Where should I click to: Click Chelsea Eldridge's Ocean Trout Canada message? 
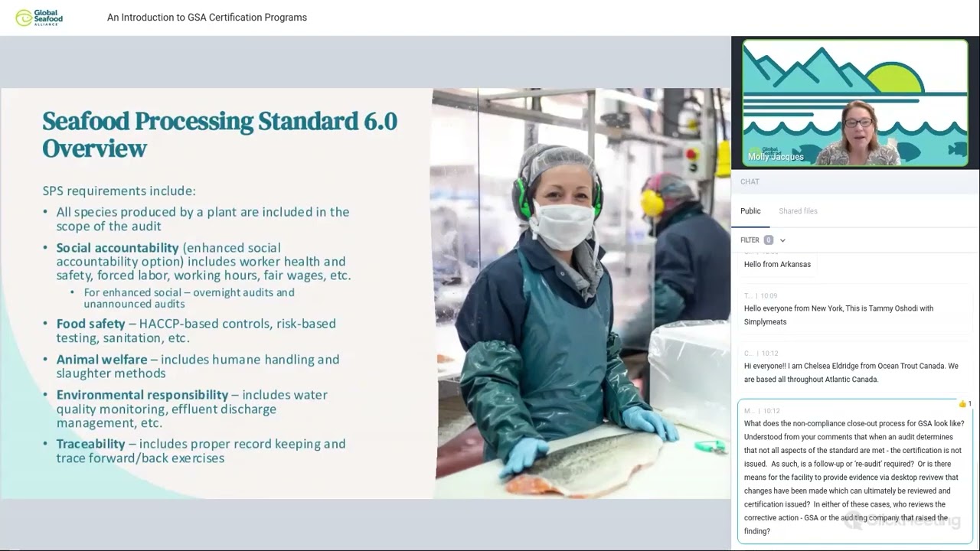[855, 366]
